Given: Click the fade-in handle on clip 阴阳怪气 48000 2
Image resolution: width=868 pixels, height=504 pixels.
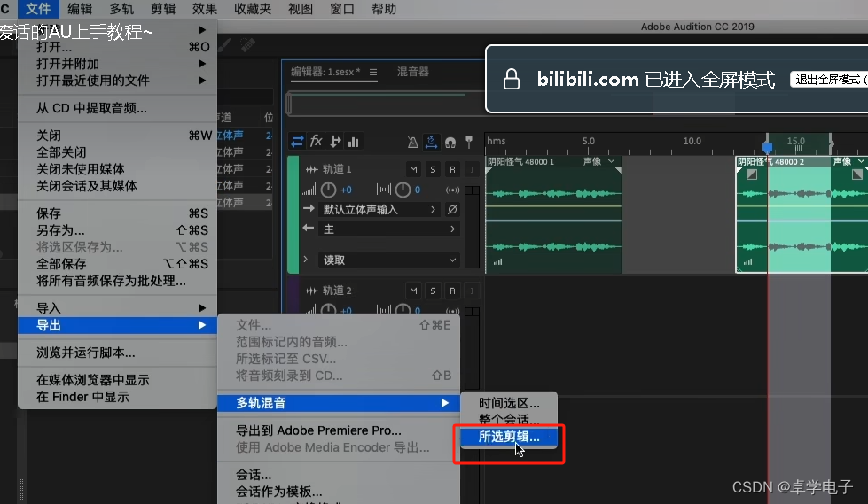Looking at the screenshot, I should click(x=752, y=174).
